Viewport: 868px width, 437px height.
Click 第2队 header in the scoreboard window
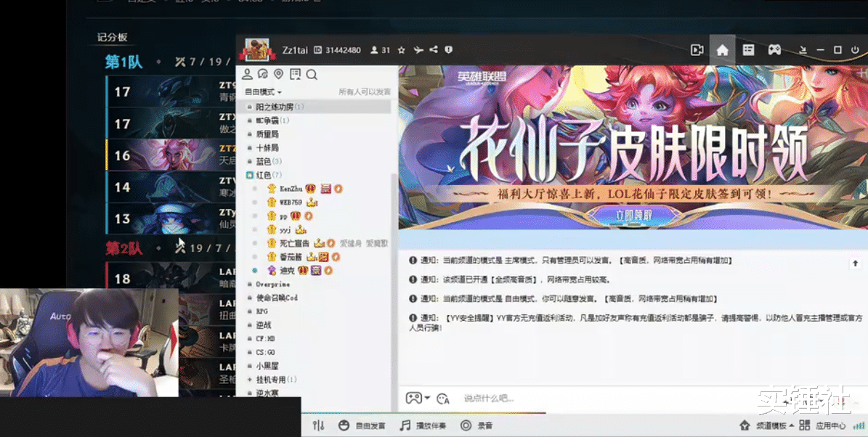(x=123, y=248)
